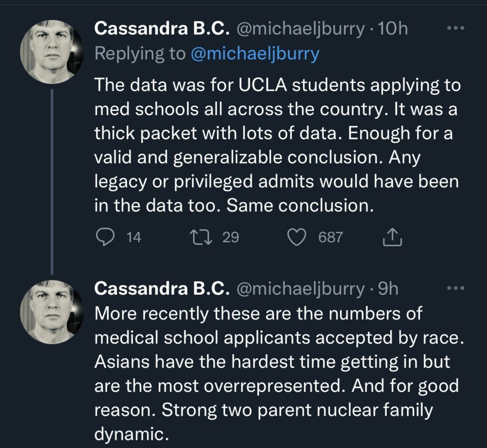487x448 pixels.
Task: Click the reply speech bubble icon
Action: click(x=105, y=237)
